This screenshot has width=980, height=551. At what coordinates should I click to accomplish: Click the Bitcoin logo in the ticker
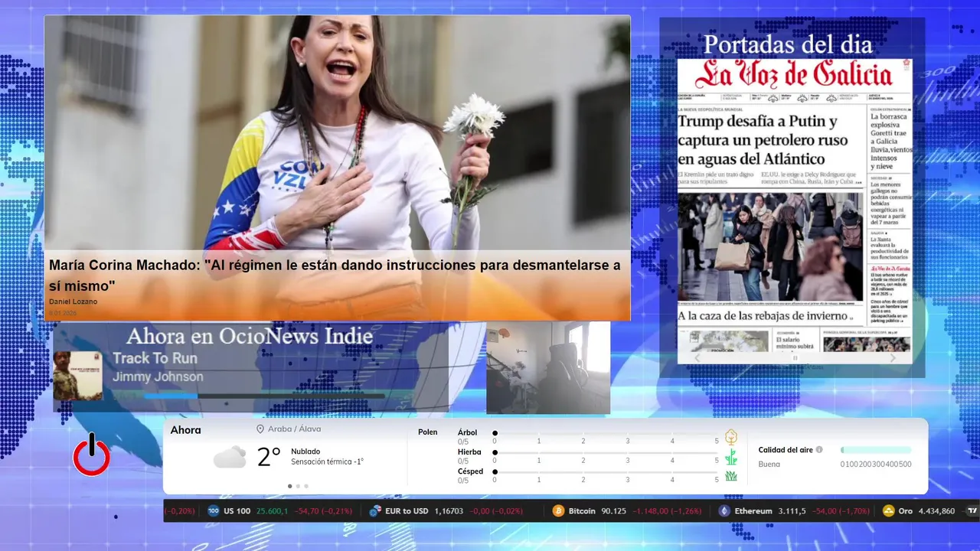559,511
